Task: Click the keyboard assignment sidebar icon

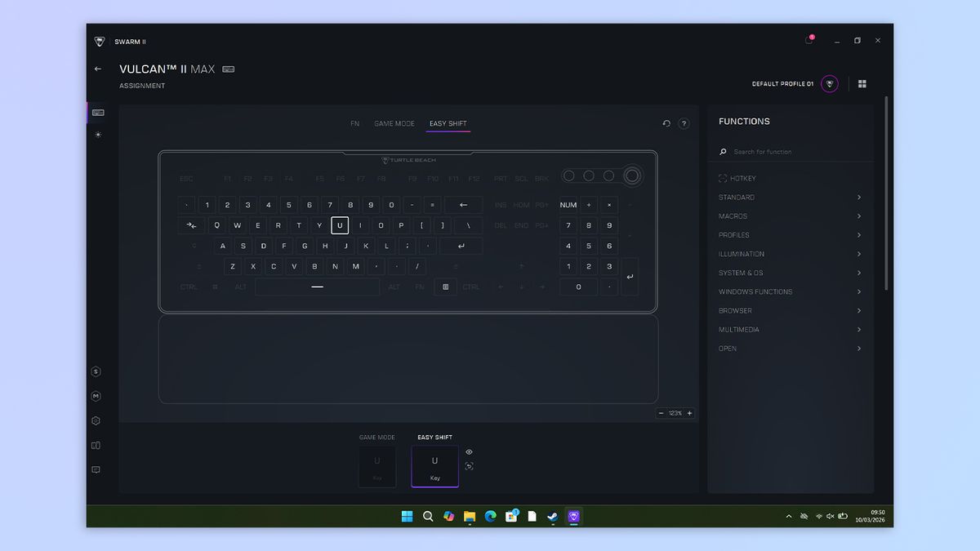Action: [98, 113]
